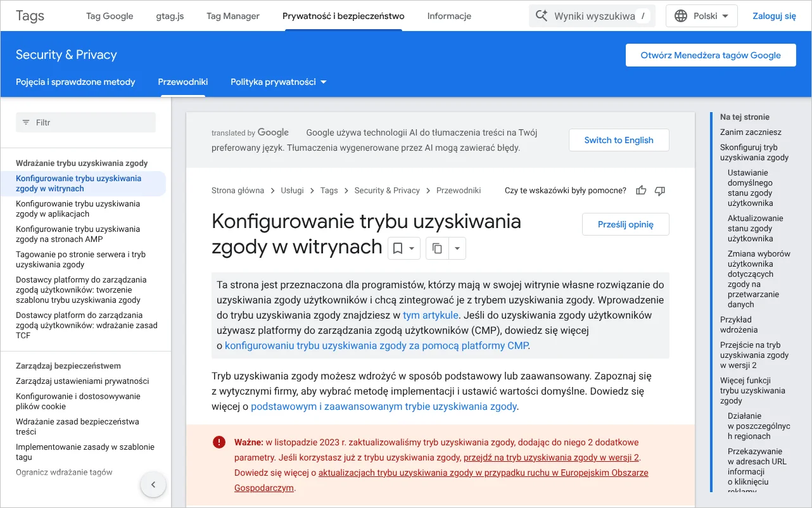812x508 pixels.
Task: Click the Zaloguj się link
Action: [774, 16]
